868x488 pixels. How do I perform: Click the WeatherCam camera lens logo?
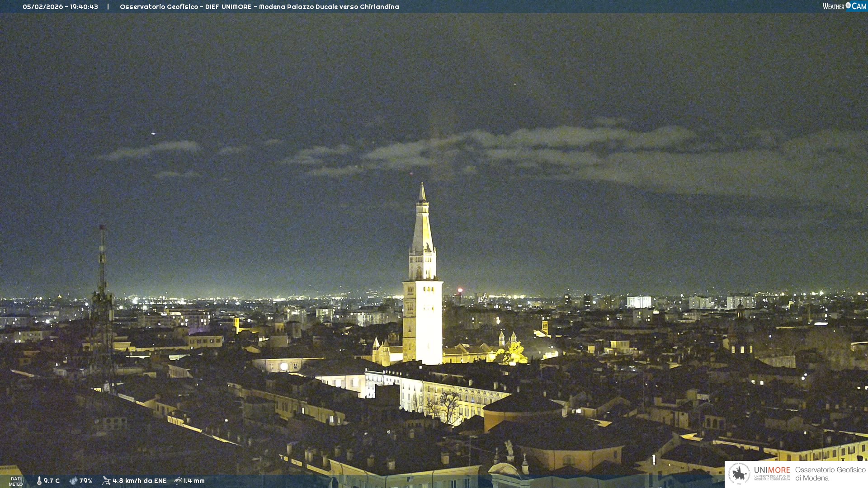click(x=848, y=5)
